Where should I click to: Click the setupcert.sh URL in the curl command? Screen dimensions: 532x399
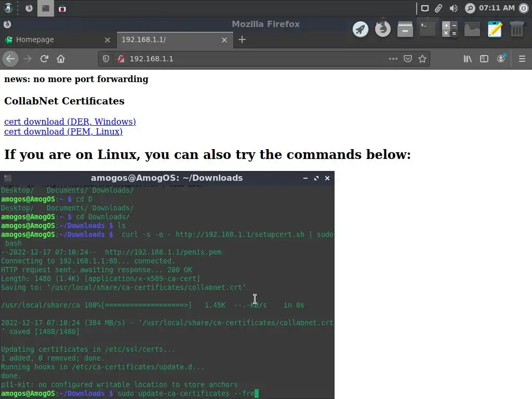point(240,234)
